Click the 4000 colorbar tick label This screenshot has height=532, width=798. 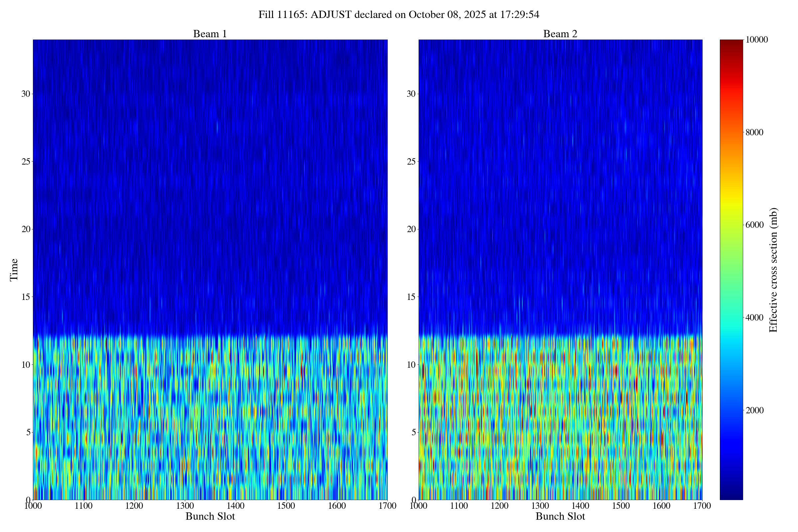coord(754,318)
